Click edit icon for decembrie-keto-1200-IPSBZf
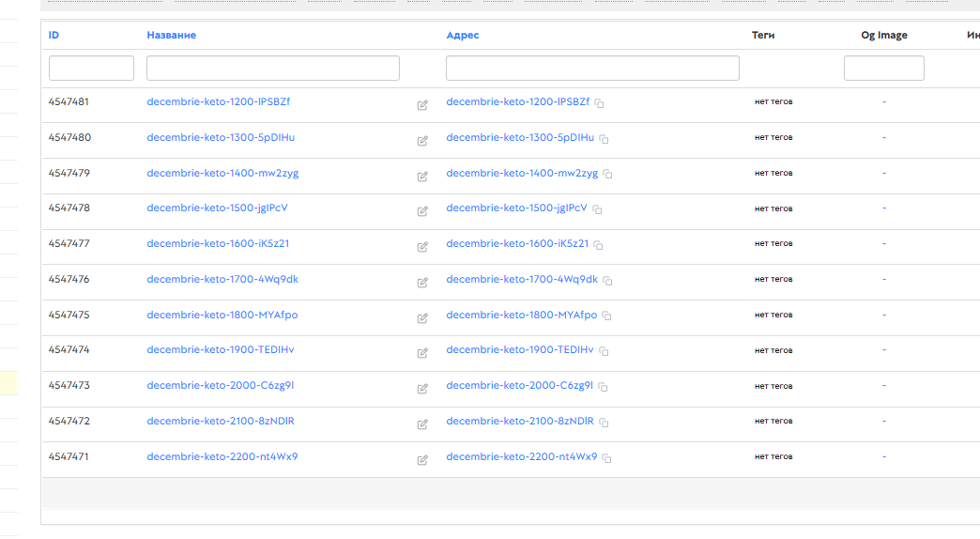This screenshot has height=539, width=980. pos(422,105)
